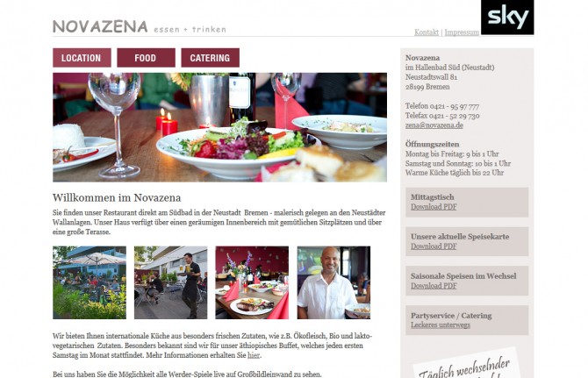This screenshot has height=378, width=588.
Task: Download the Mittagstisch PDF
Action: coord(434,207)
